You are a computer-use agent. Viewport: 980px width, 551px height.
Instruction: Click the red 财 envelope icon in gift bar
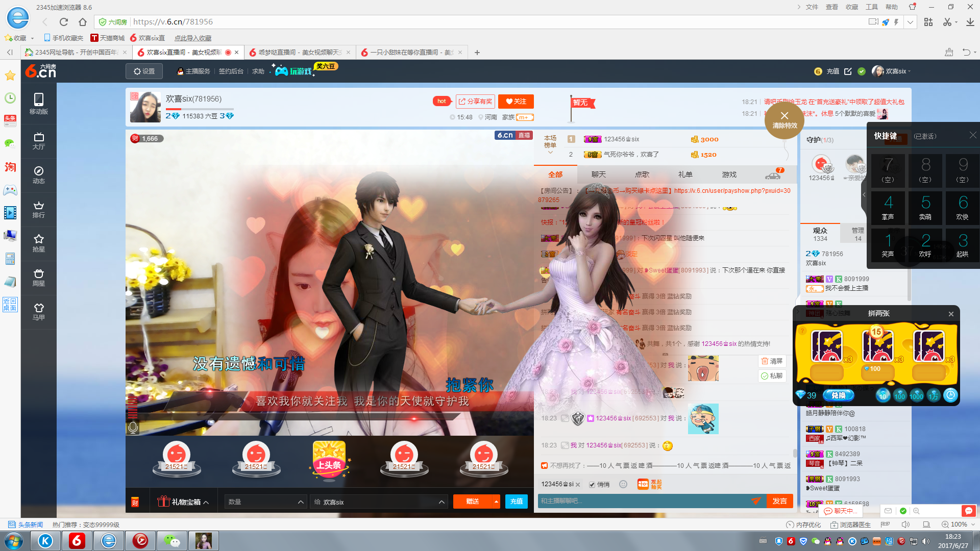click(135, 502)
